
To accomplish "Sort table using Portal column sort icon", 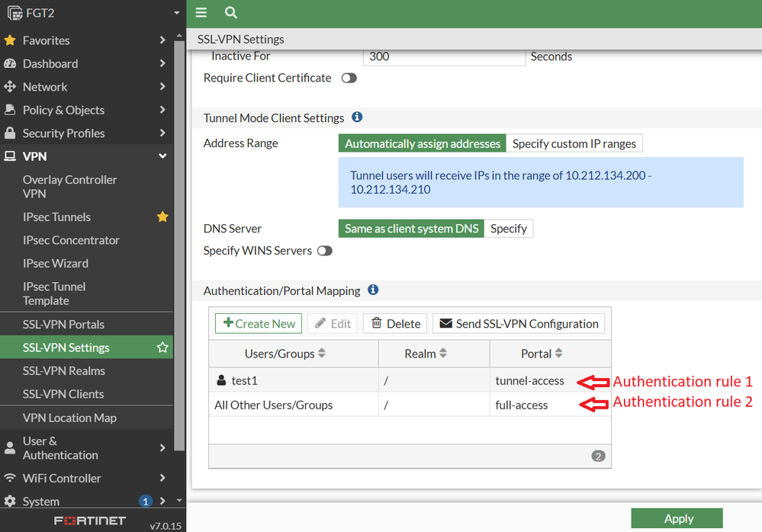I will tap(559, 354).
